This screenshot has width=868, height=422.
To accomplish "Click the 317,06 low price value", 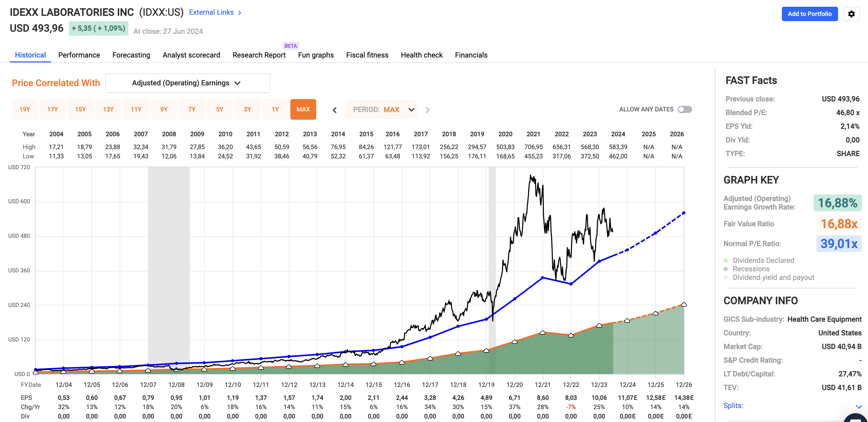I will point(562,156).
